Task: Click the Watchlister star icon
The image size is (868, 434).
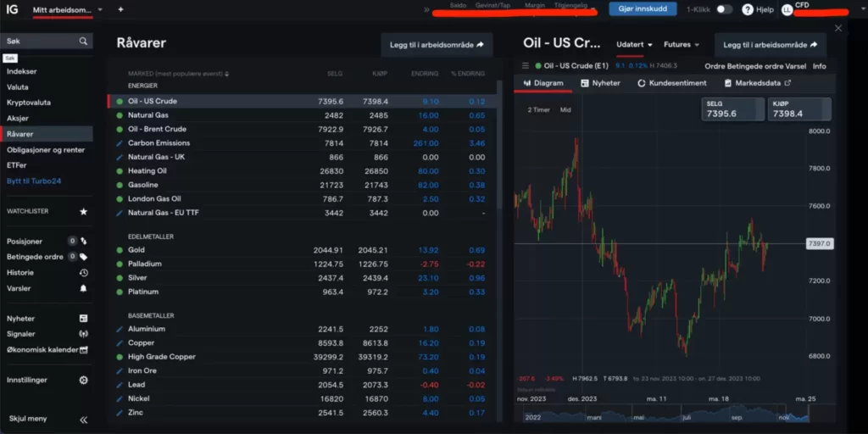Action: tap(84, 211)
